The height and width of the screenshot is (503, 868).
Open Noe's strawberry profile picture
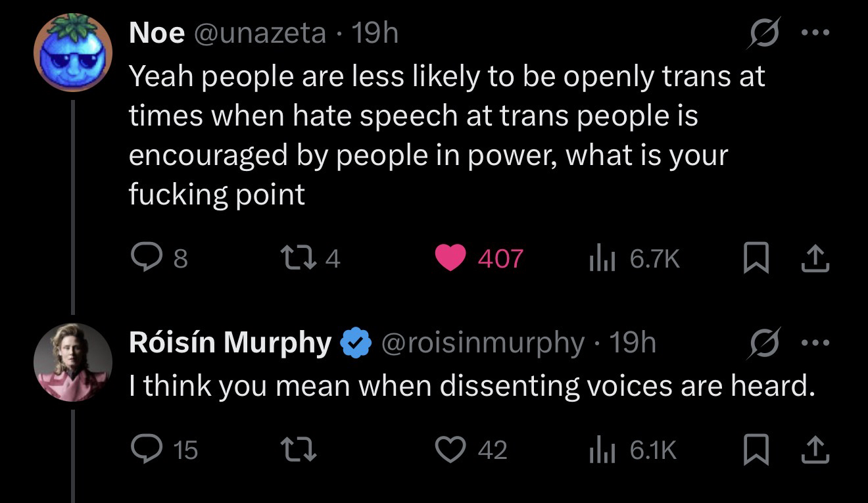point(72,53)
